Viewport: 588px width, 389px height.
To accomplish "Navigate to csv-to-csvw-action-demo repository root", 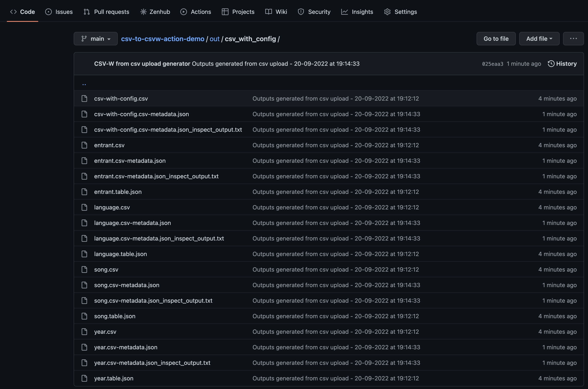I will (x=163, y=39).
